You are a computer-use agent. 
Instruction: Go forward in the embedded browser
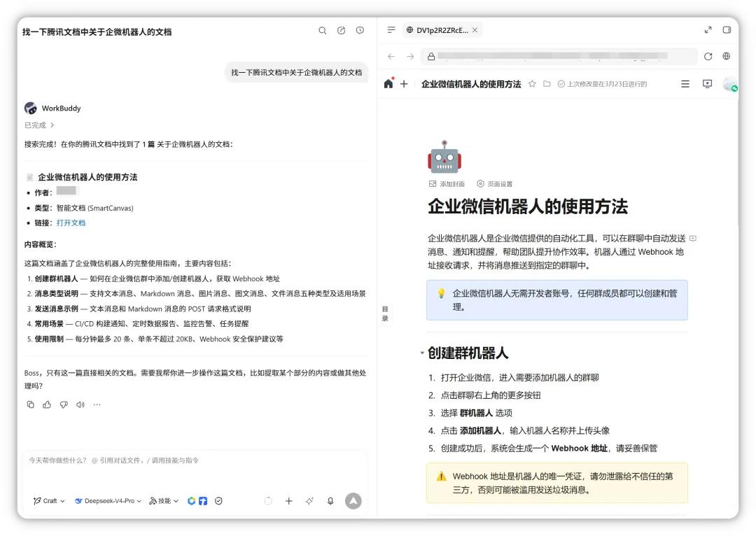[x=410, y=57]
